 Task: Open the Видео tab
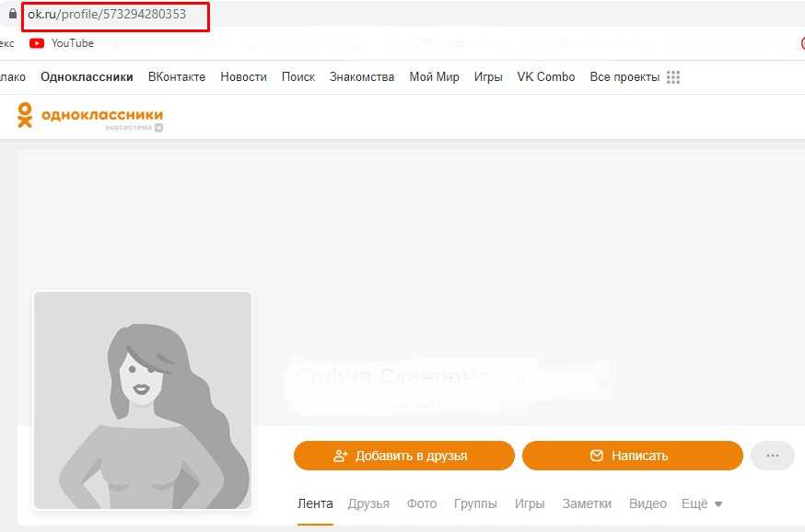647,504
